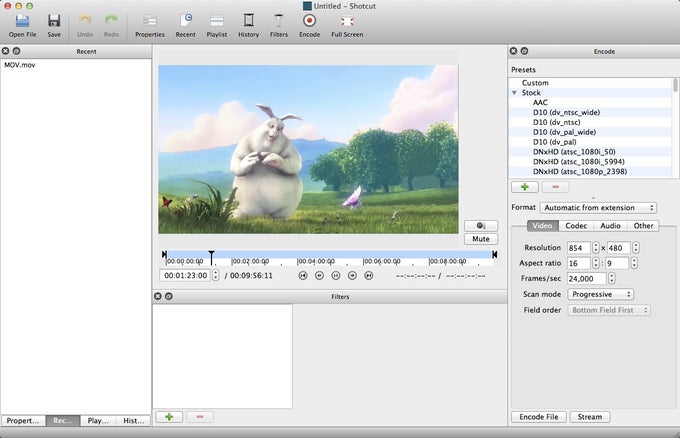Remove the filter with the red minus
This screenshot has width=680, height=438.
point(200,417)
